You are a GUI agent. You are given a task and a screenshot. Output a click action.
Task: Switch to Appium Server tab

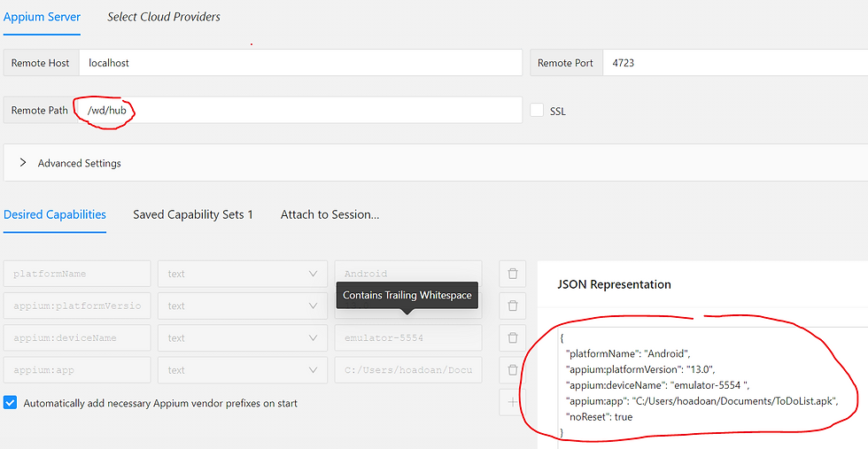[43, 17]
